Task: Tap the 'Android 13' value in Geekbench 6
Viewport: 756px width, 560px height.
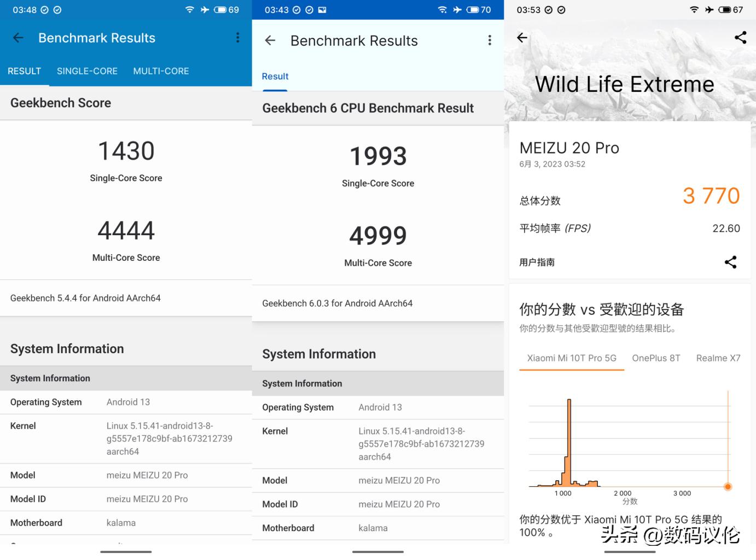Action: click(380, 407)
